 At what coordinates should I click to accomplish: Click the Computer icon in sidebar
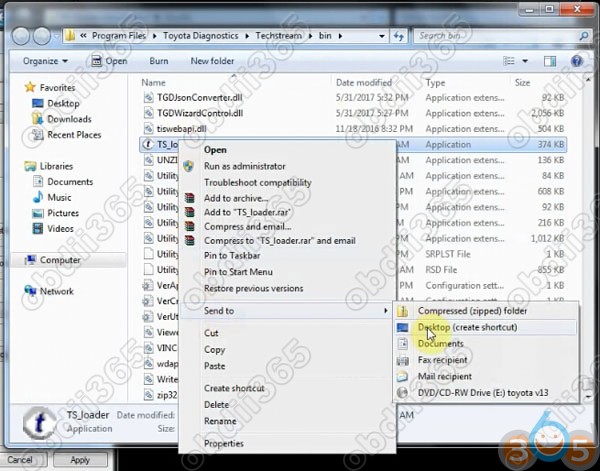pos(30,260)
